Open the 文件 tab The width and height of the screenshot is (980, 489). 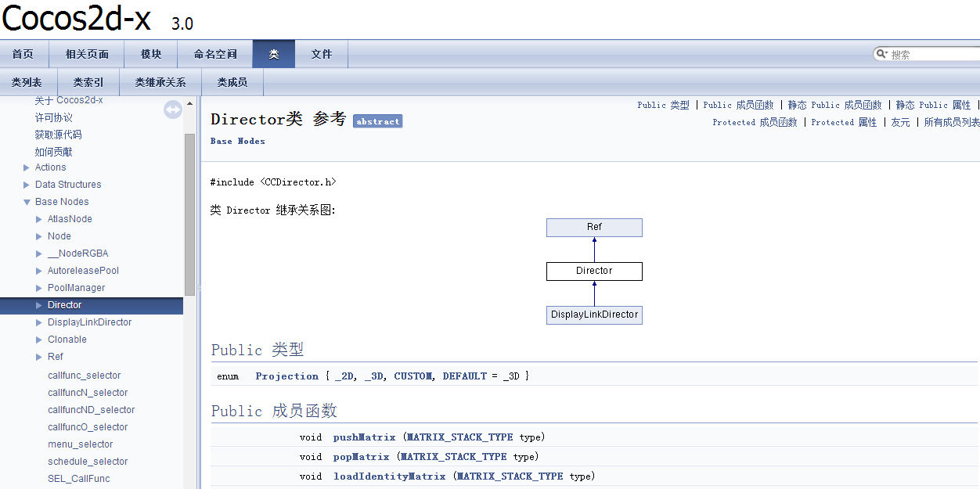tap(322, 54)
